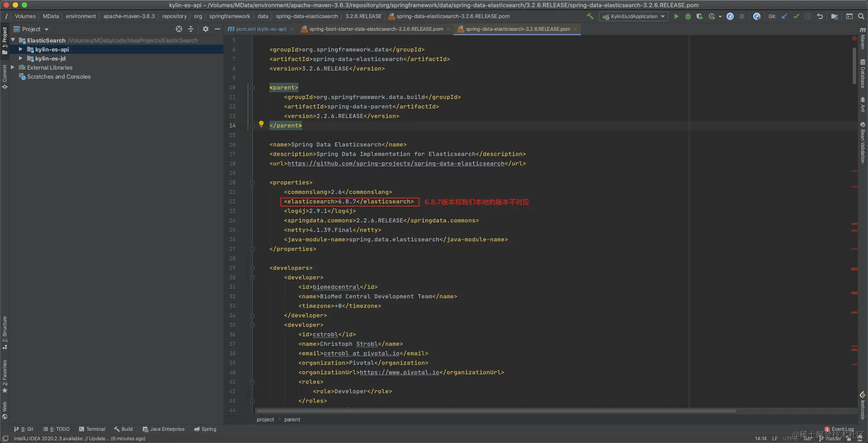Commit changes with the green checkmark icon
Viewport: 868px width, 443px height.
[796, 16]
